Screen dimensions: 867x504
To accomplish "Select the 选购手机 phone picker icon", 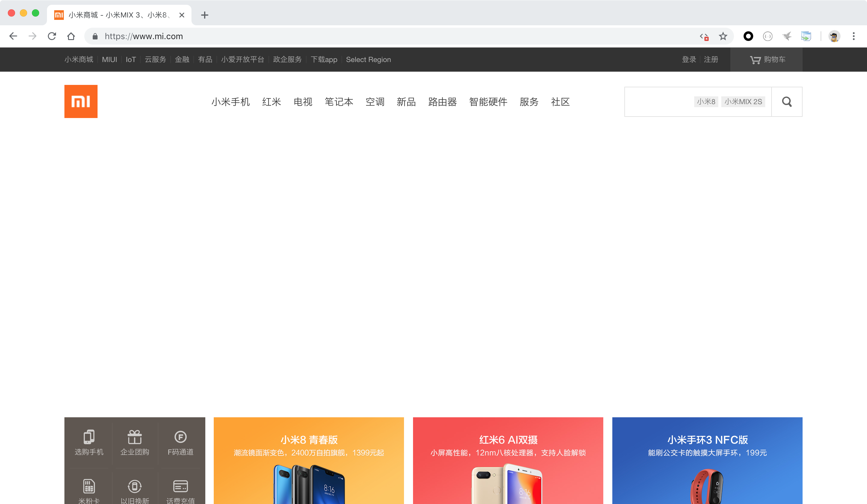I will click(x=89, y=442).
